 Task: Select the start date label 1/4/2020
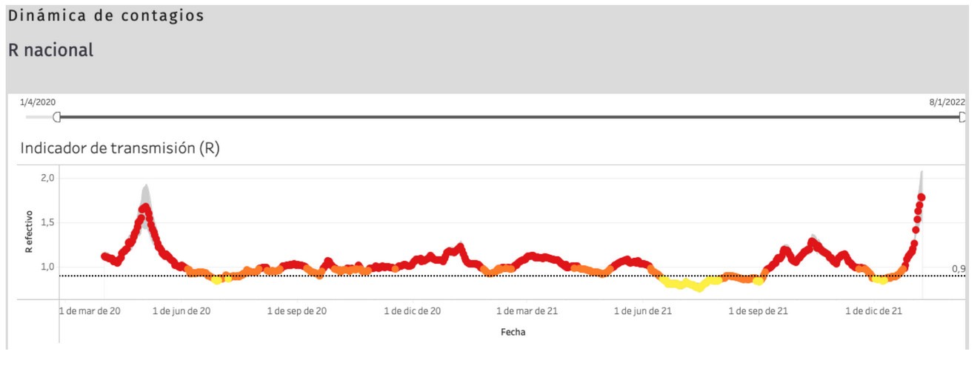tap(37, 102)
